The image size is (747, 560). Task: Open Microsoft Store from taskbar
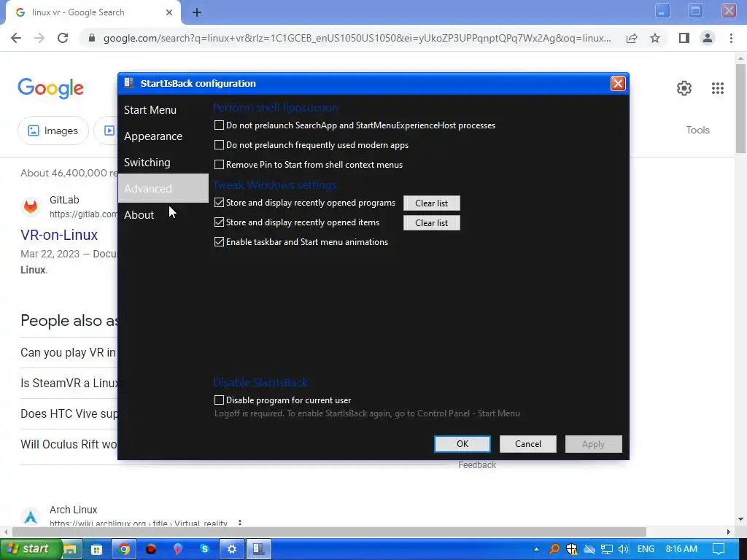click(97, 549)
